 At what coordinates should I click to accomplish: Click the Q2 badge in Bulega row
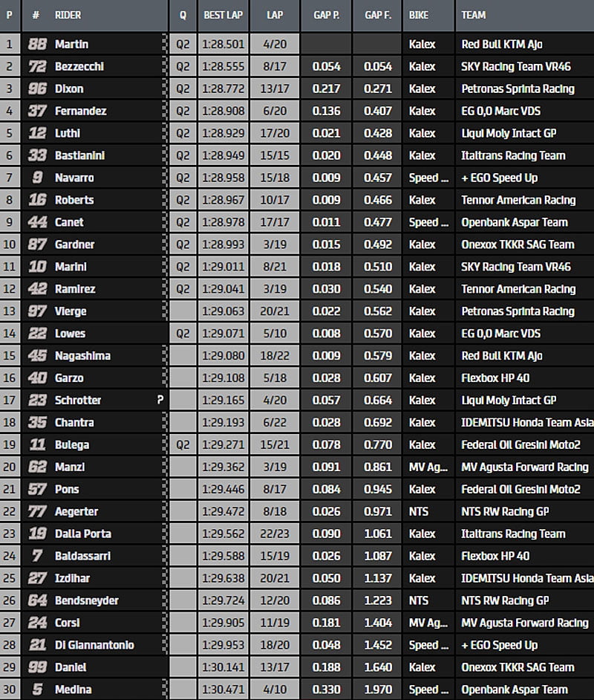point(183,444)
